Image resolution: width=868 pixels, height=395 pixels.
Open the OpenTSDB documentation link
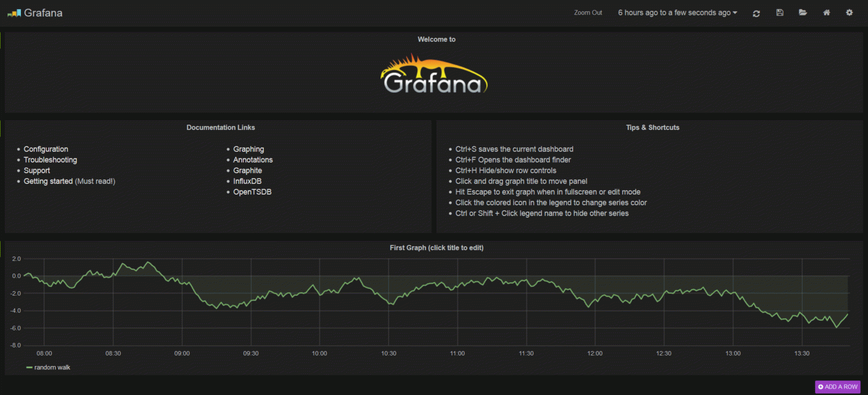click(252, 192)
